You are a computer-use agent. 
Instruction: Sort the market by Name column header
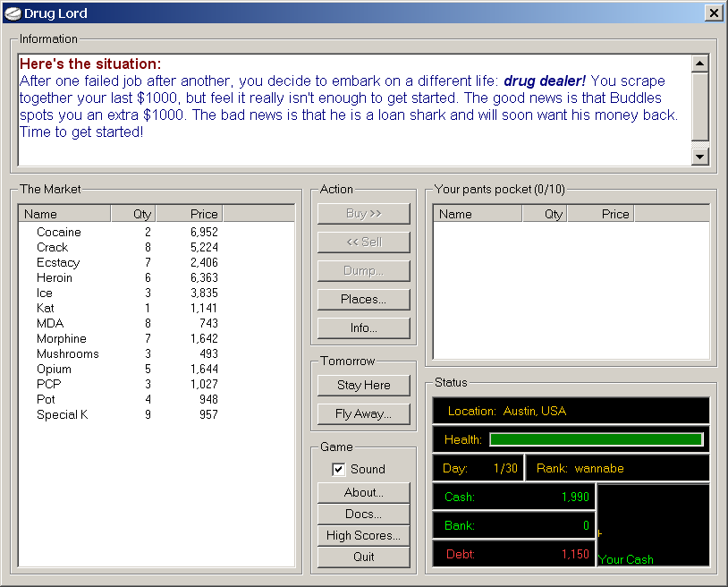pyautogui.click(x=65, y=214)
